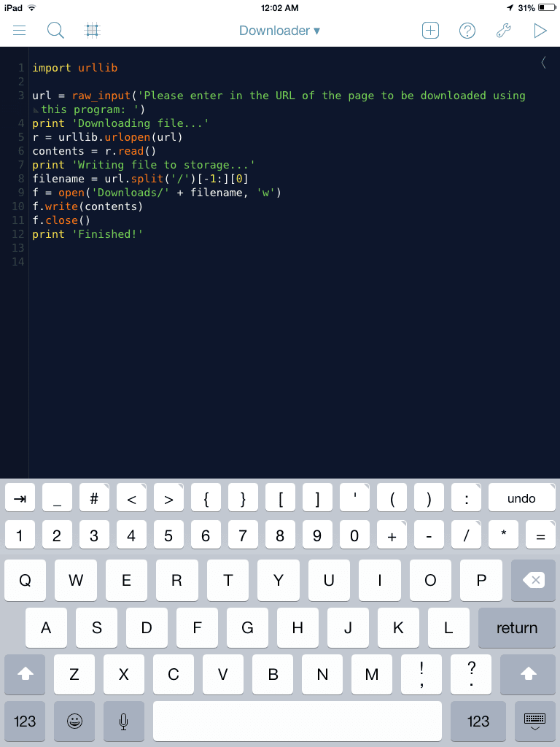560x747 pixels.
Task: Tap the opening curly brace key
Action: point(206,498)
